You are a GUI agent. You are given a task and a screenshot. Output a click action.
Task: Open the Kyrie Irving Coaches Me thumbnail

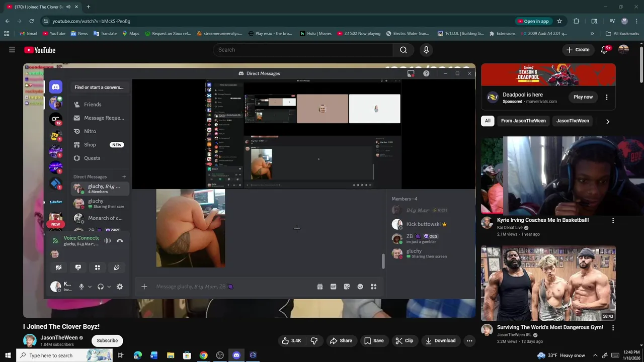[548, 175]
